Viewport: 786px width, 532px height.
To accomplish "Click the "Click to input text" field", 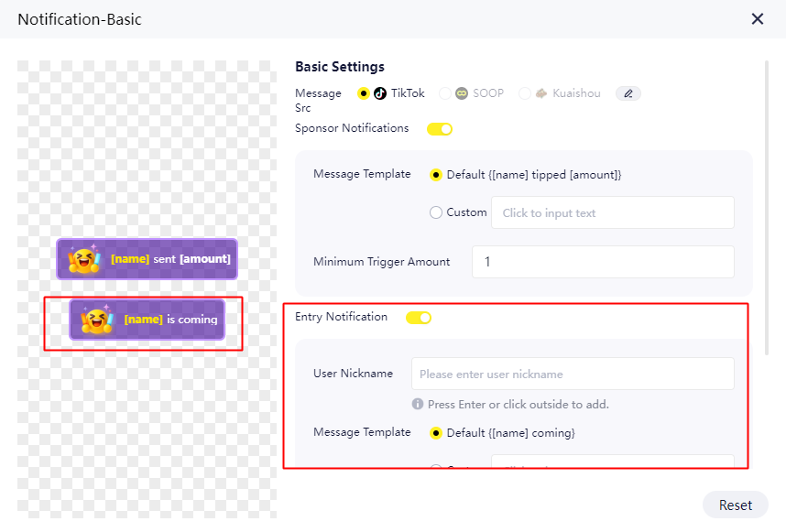I will point(612,212).
